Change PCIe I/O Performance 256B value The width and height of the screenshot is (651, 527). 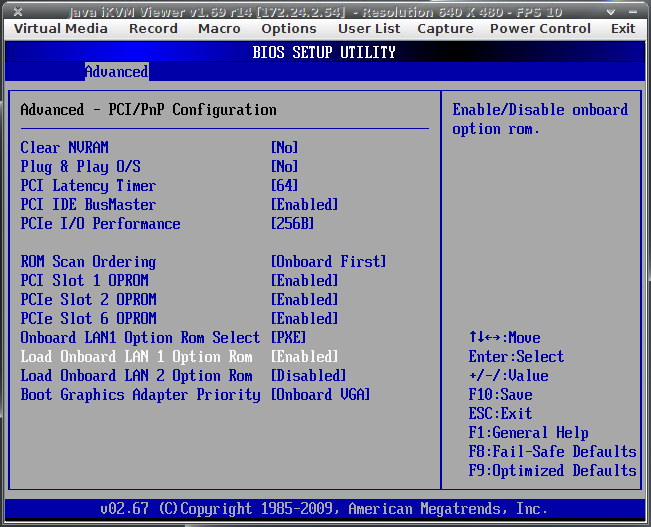point(293,224)
